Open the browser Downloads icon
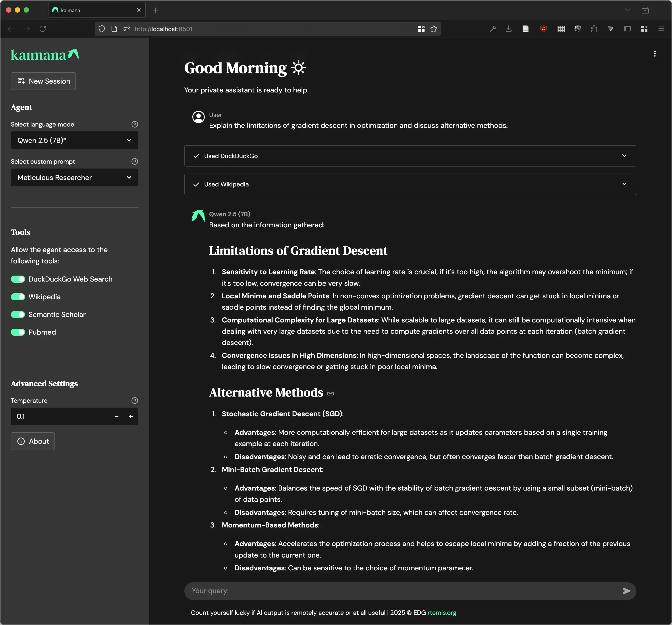The height and width of the screenshot is (625, 672). coord(508,29)
